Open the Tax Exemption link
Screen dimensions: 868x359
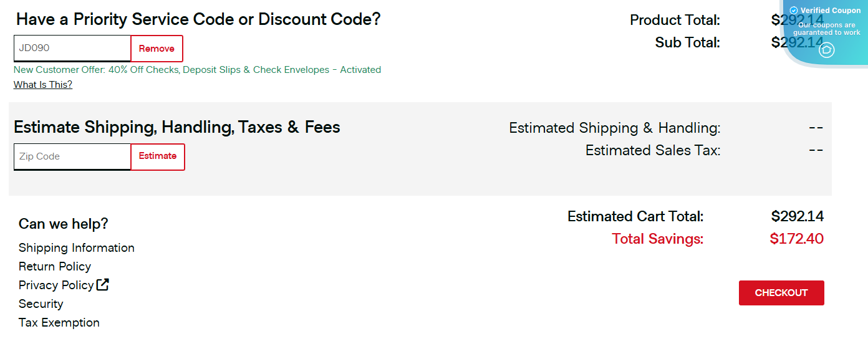click(59, 322)
